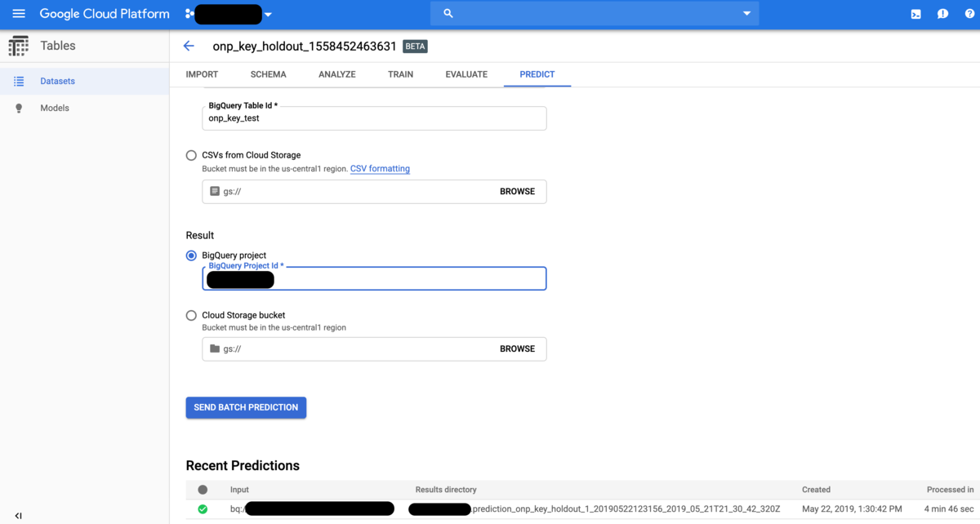Select the PREDICT tab
Screen dimensions: 980x524
[x=537, y=74]
